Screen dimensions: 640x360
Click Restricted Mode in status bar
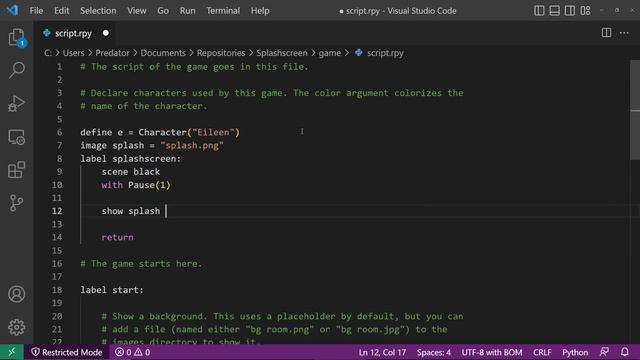coord(67,352)
